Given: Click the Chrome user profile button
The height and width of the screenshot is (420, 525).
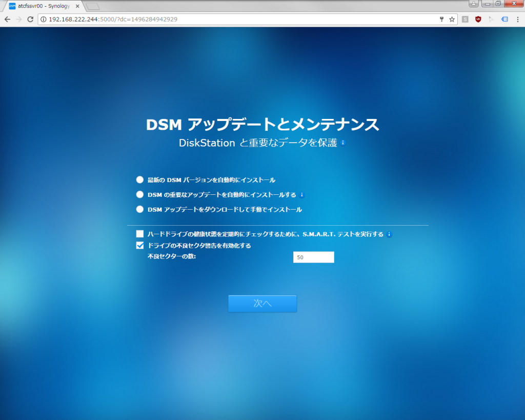Looking at the screenshot, I should click(x=473, y=4).
